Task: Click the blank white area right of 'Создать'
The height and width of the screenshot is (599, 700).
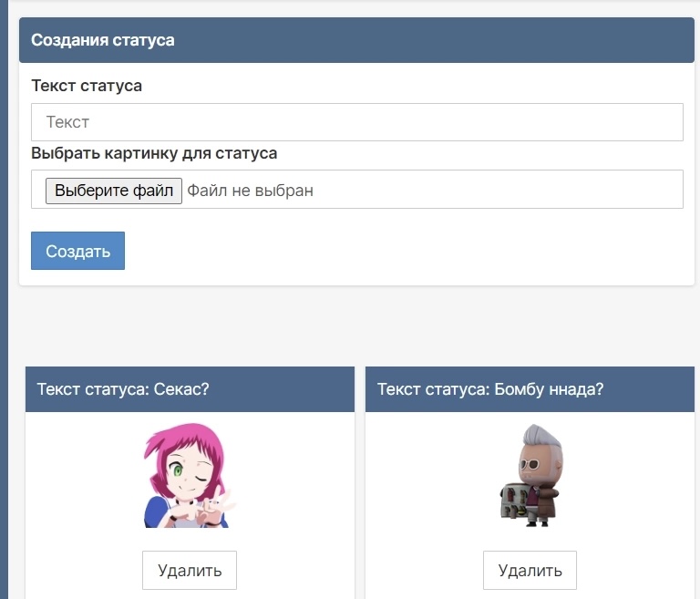Action: [401, 251]
